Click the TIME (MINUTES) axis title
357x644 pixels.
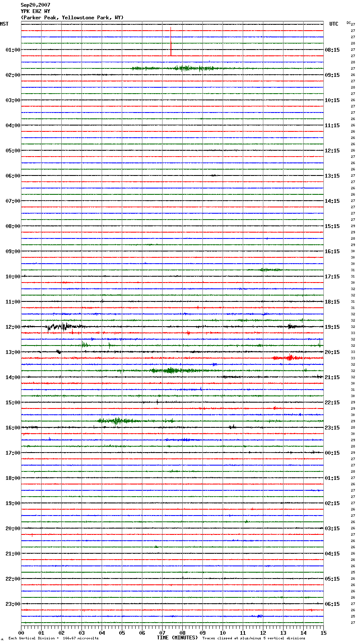point(177,638)
